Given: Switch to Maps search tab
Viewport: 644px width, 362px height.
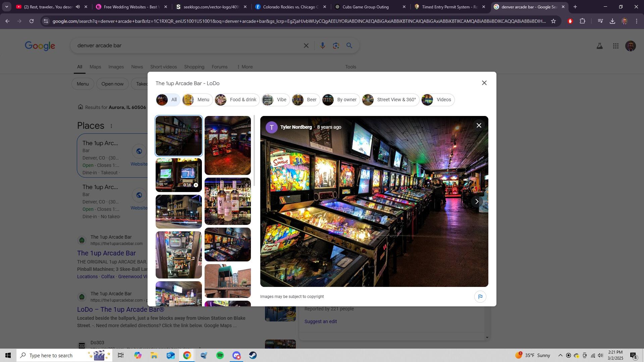Looking at the screenshot, I should pyautogui.click(x=95, y=67).
